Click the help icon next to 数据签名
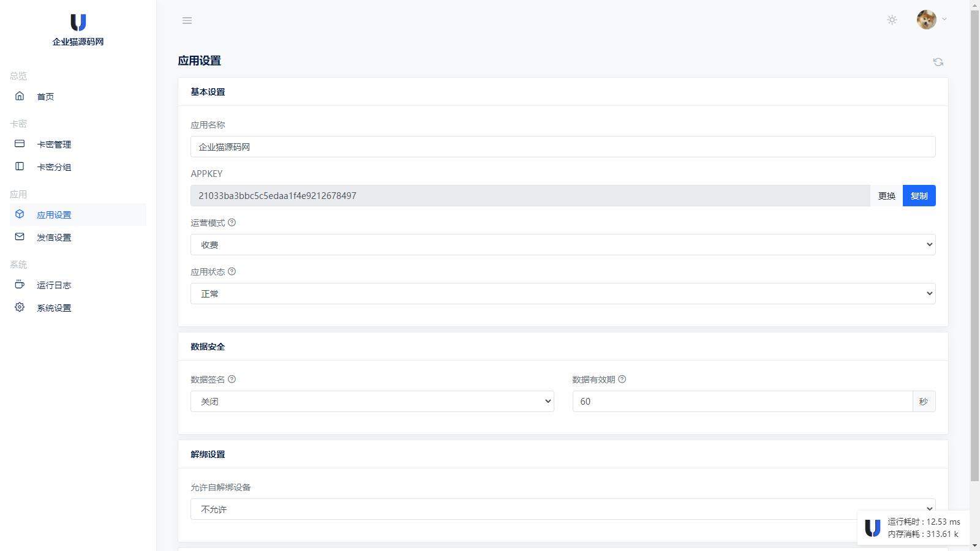980x551 pixels. click(x=232, y=380)
